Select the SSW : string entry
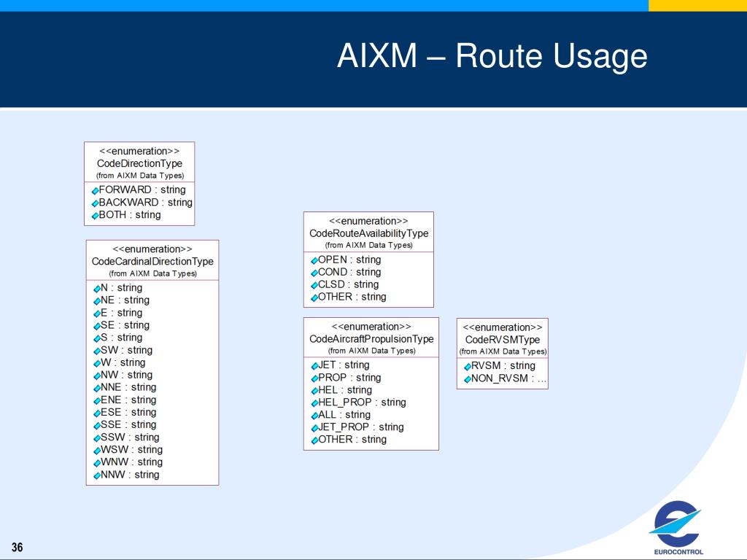 [x=130, y=437]
